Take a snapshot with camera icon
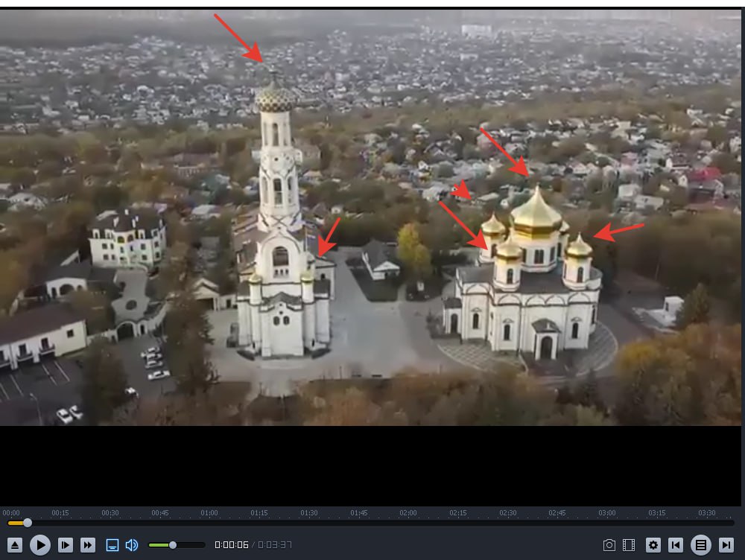Image resolution: width=745 pixels, height=560 pixels. [x=609, y=545]
